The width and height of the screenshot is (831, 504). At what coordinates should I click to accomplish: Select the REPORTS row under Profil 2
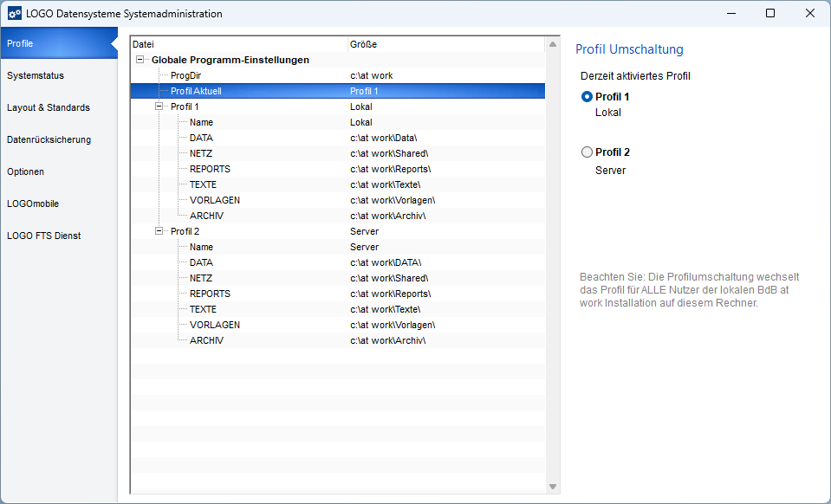pyautogui.click(x=338, y=294)
